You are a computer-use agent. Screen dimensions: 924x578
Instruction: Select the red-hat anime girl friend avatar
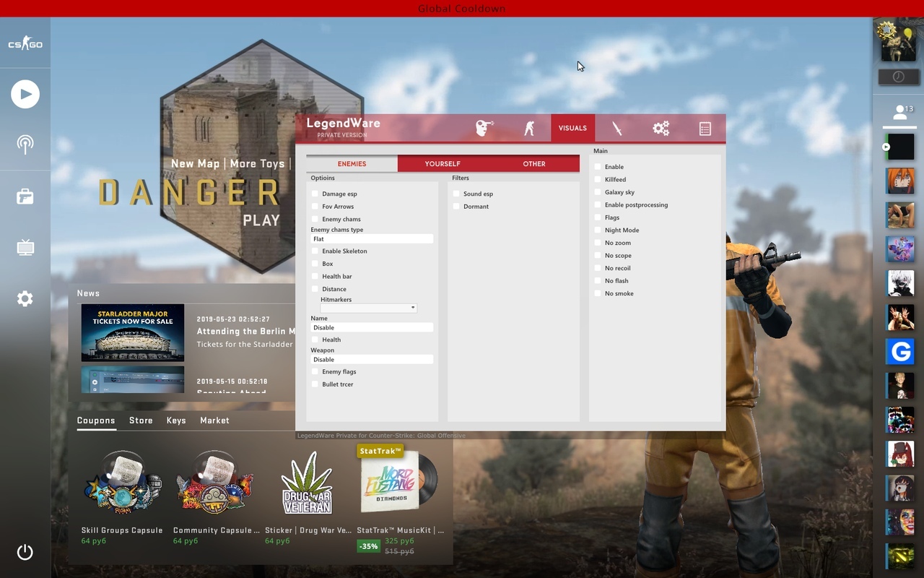point(900,454)
